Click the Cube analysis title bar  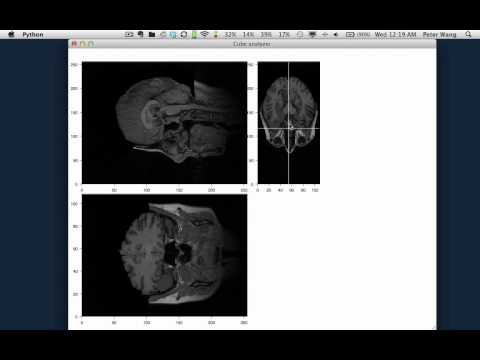tap(252, 44)
